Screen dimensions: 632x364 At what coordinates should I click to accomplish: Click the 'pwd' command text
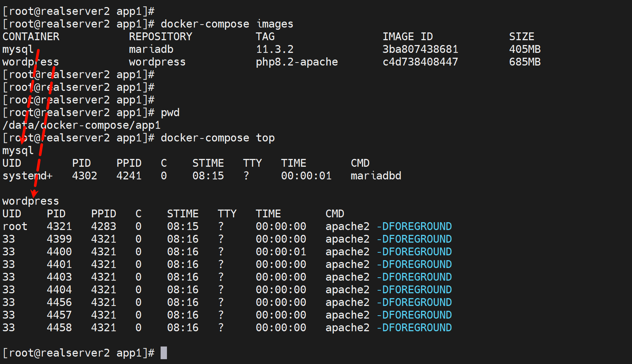point(170,113)
